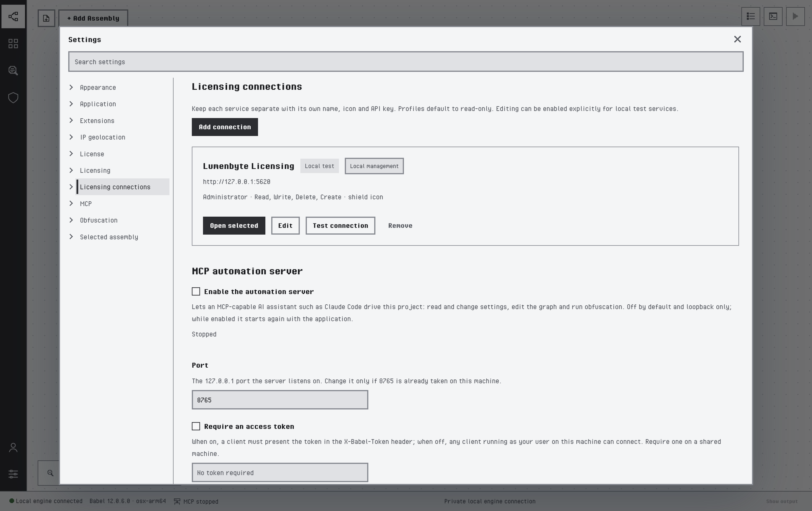Click the Test connection button
Viewport: 812px width, 511px height.
[340, 226]
